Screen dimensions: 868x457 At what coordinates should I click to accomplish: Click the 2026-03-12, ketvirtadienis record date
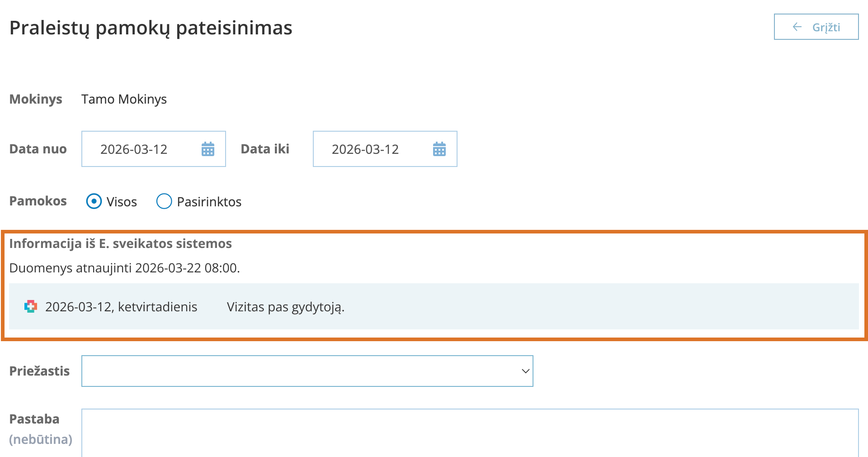coord(121,307)
